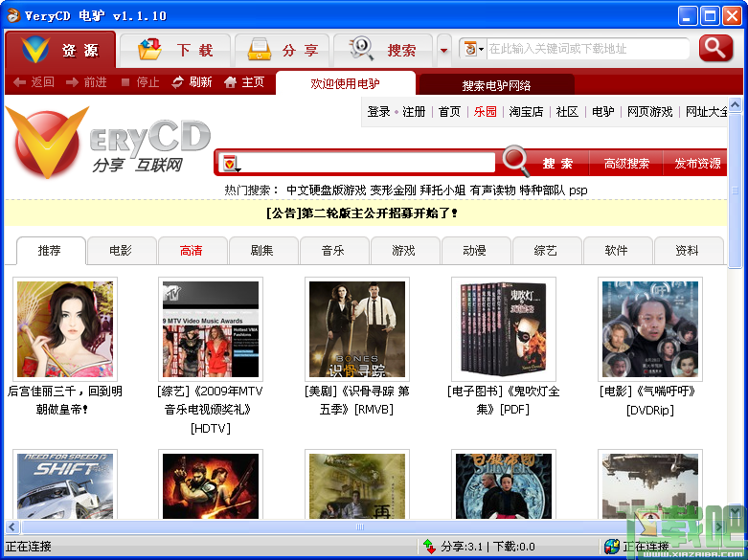Viewport: 748px width, 560px height.
Task: Go back with the 返回 button
Action: [34, 82]
